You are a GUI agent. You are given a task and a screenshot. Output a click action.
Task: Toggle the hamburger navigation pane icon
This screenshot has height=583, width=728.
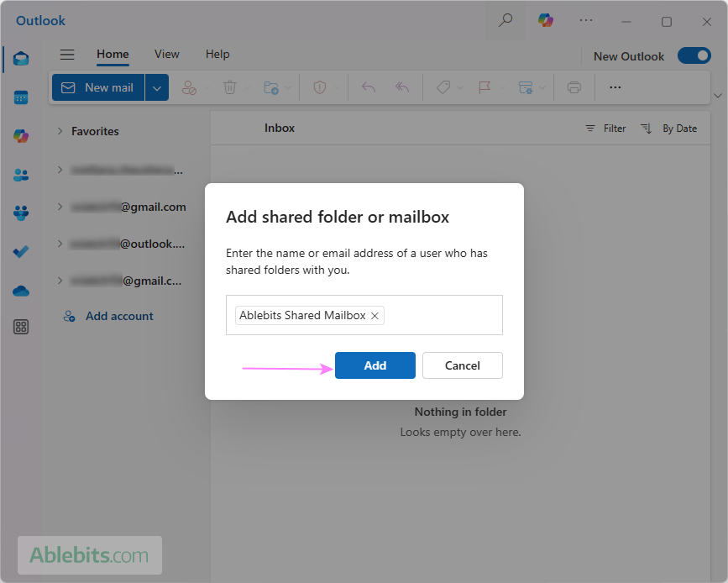click(67, 55)
